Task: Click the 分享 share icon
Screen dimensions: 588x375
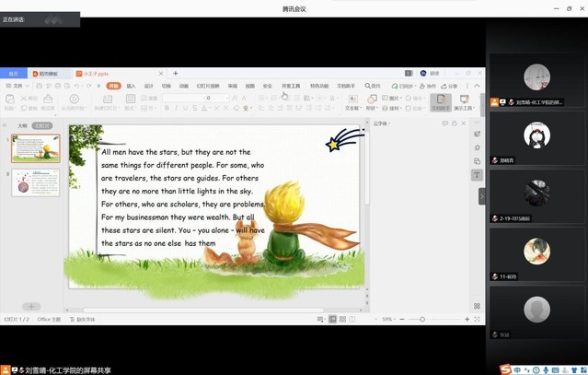Action: pos(449,86)
